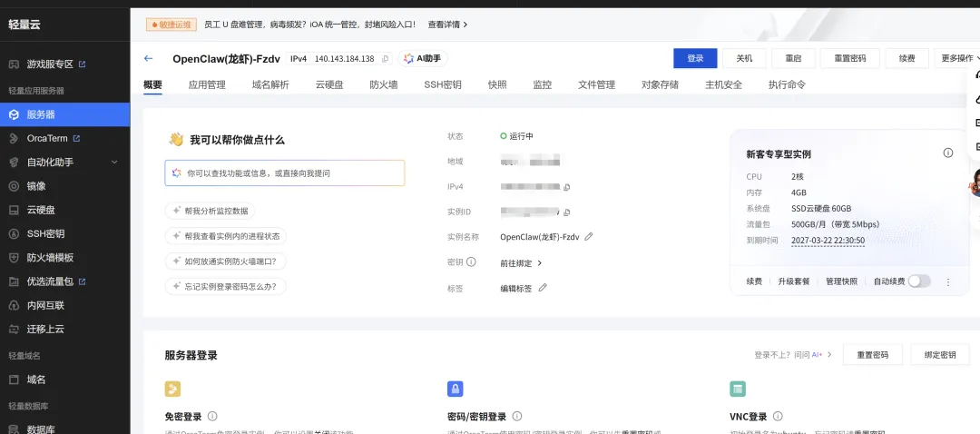Screen dimensions: 980x434
Task: Click 重置密码 in the top action bar
Action: pos(850,58)
